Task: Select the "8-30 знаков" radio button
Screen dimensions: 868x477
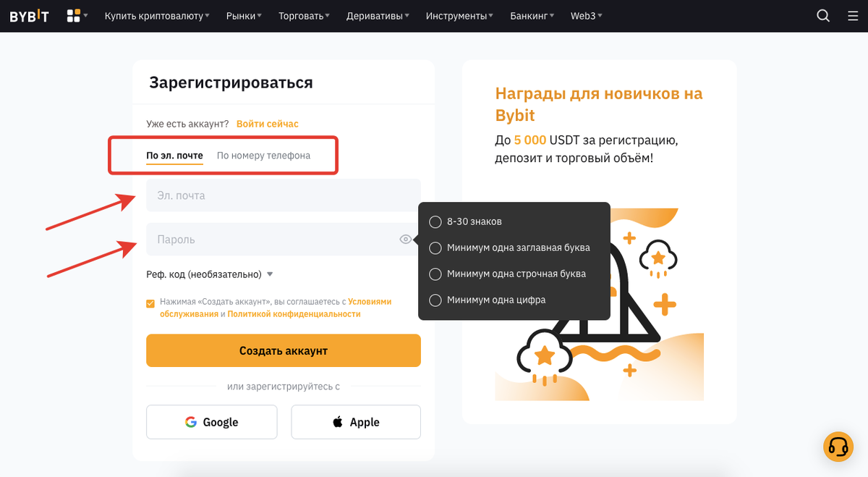Action: click(435, 221)
